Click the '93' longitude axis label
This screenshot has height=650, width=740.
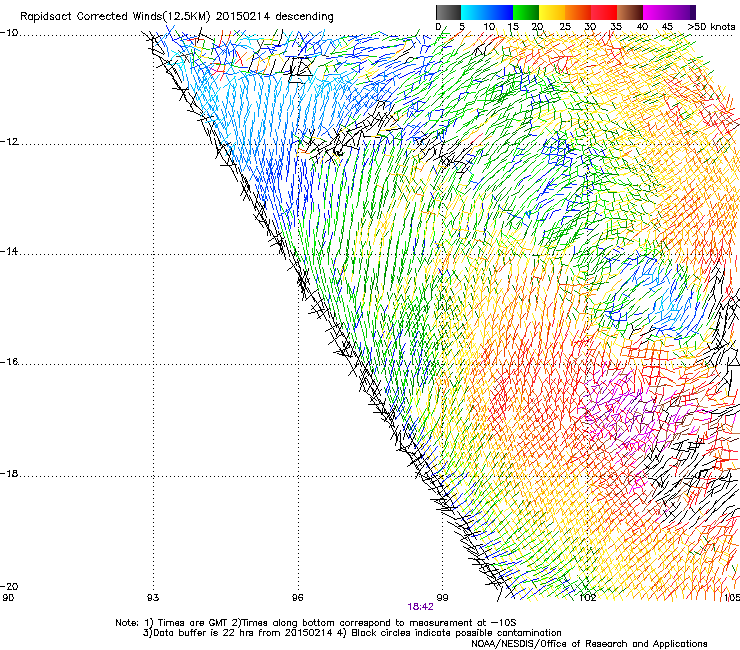click(153, 598)
